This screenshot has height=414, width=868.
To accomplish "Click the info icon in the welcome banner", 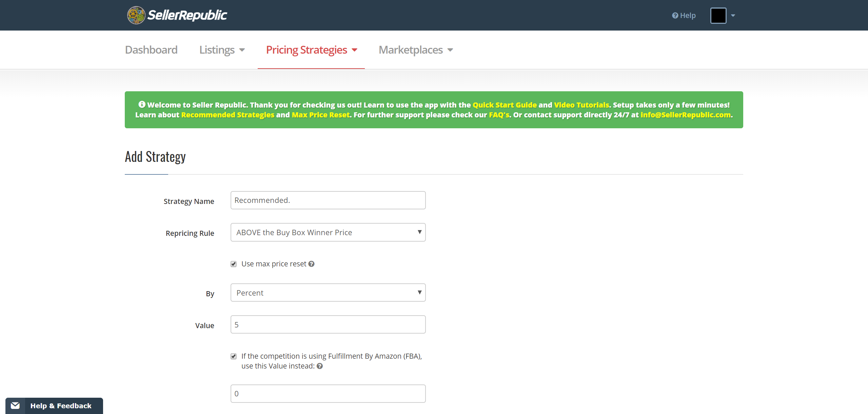I will pyautogui.click(x=142, y=104).
